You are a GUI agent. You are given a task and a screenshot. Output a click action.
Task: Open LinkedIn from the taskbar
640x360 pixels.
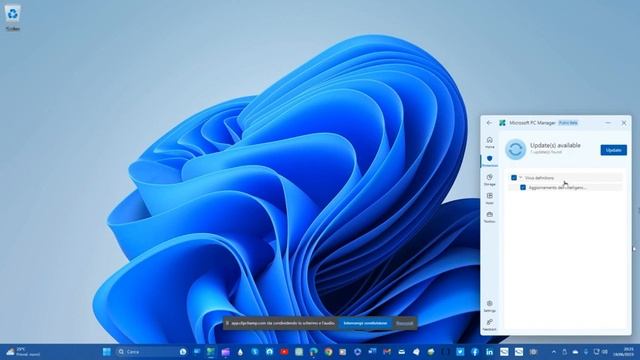point(489,351)
